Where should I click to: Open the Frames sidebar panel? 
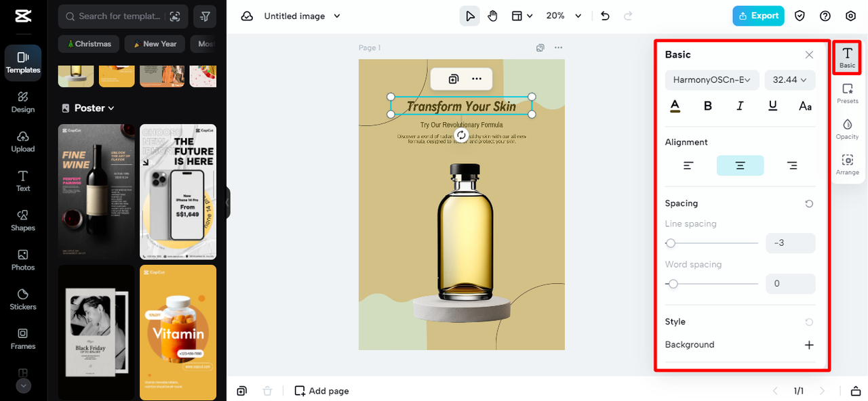coord(23,339)
